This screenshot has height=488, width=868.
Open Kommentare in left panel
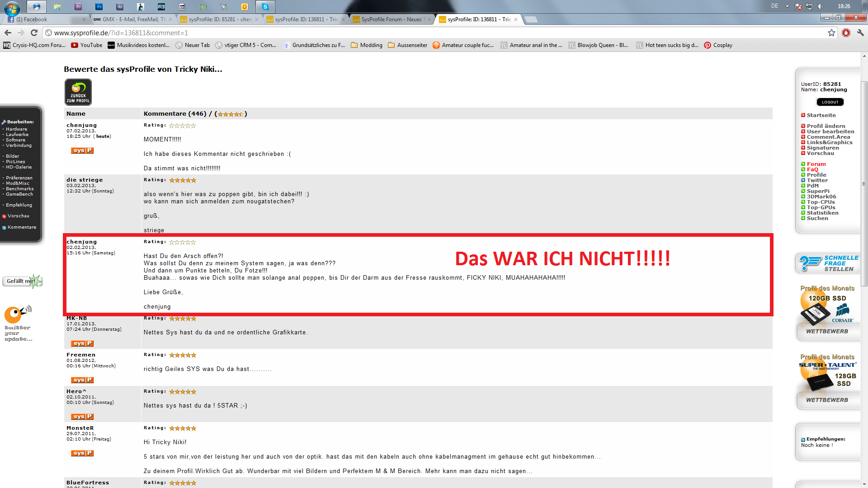coord(22,227)
